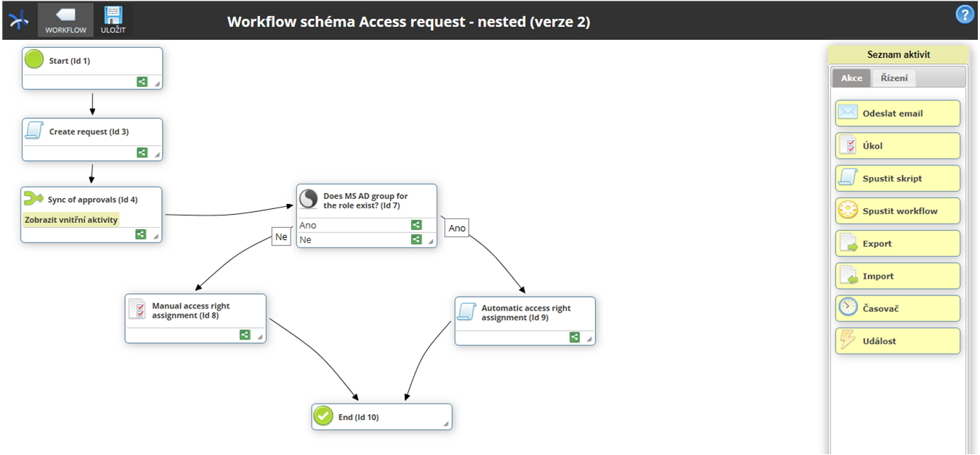Click share icon on Automatic access right assignment
The width and height of the screenshot is (980, 455).
(x=575, y=337)
